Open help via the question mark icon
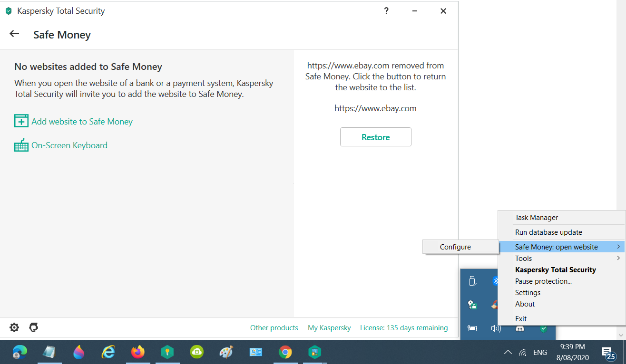Viewport: 626px width, 364px height. (x=386, y=11)
